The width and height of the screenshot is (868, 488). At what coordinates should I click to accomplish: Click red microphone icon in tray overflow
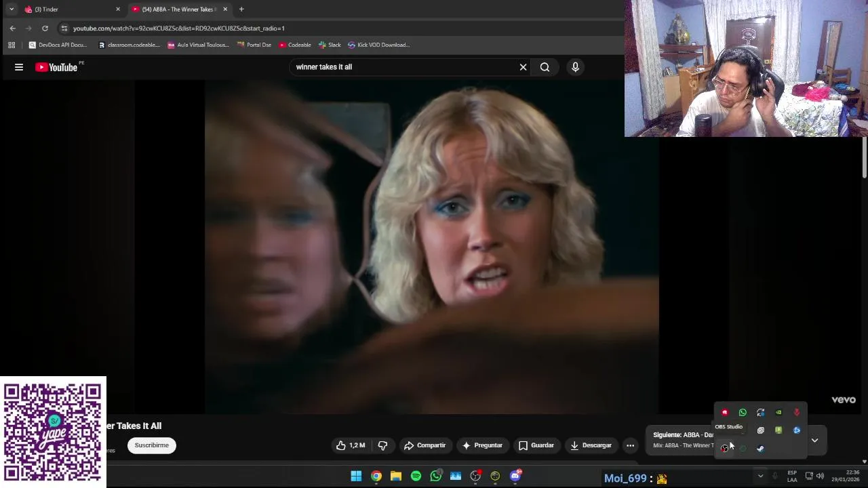pos(797,412)
